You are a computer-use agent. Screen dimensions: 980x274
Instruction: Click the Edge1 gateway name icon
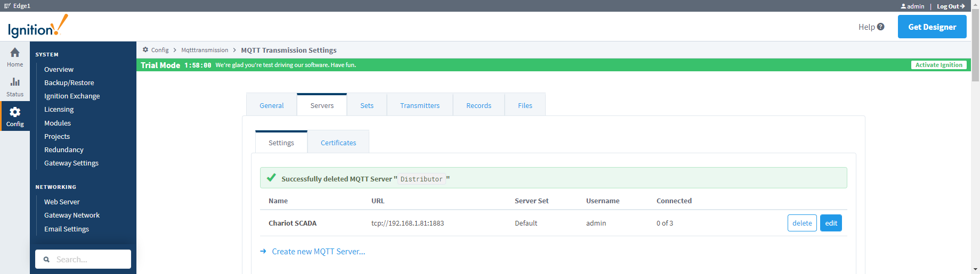click(7, 6)
